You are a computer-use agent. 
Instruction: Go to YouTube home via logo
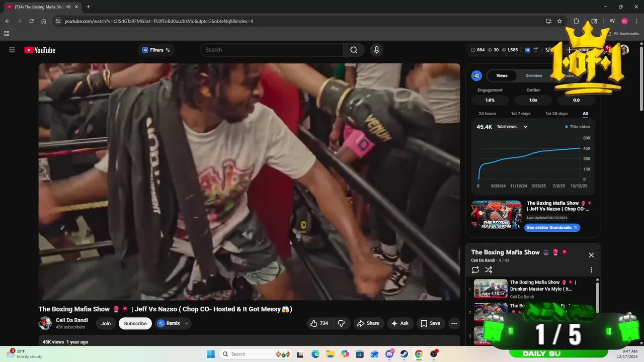click(x=40, y=50)
